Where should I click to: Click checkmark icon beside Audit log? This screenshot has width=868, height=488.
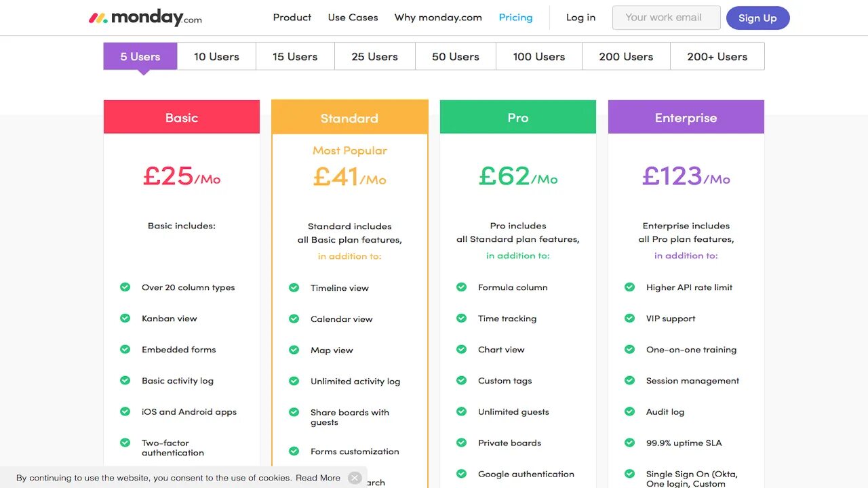pyautogui.click(x=629, y=412)
